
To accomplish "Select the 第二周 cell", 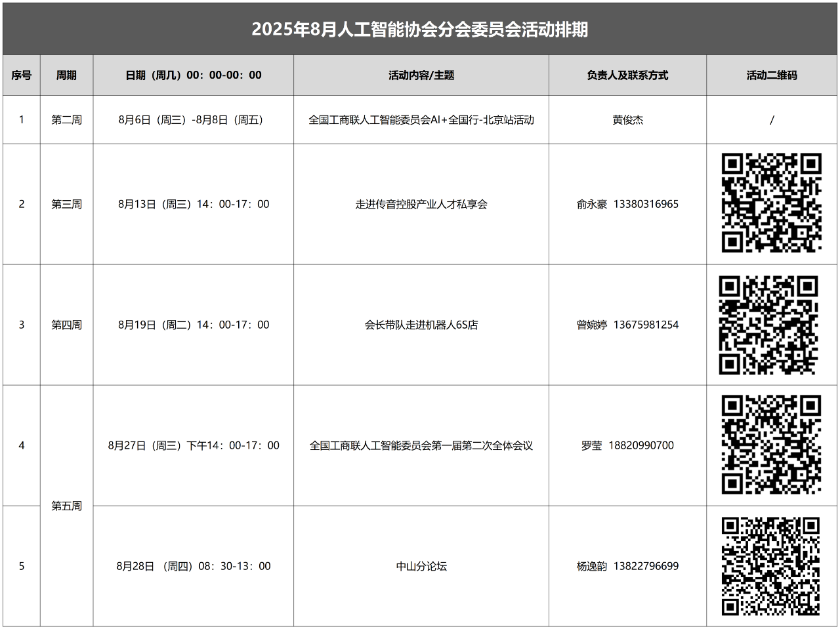I will tap(66, 120).
